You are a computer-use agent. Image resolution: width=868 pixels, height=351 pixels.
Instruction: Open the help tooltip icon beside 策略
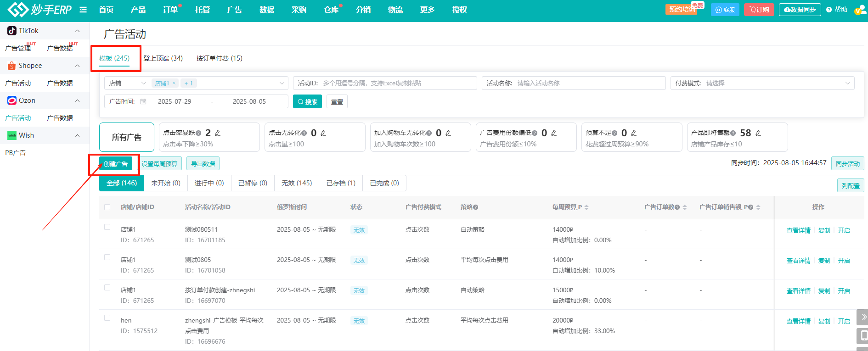coord(476,207)
